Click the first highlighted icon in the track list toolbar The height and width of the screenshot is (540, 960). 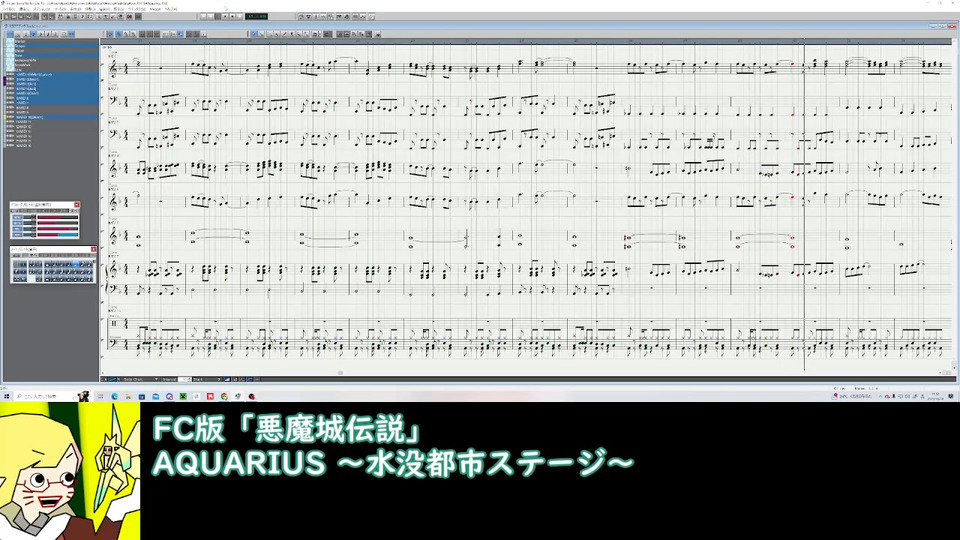click(x=10, y=34)
